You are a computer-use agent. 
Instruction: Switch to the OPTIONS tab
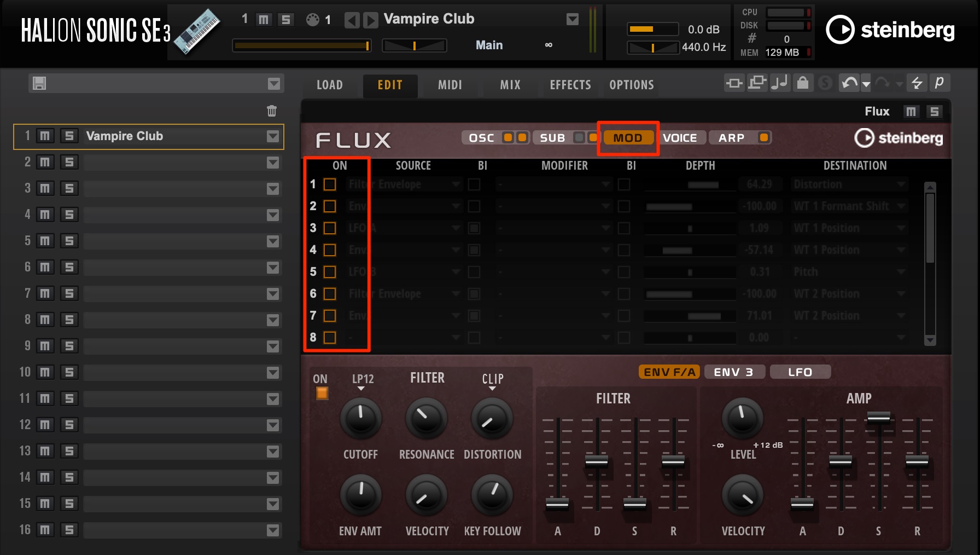point(632,85)
